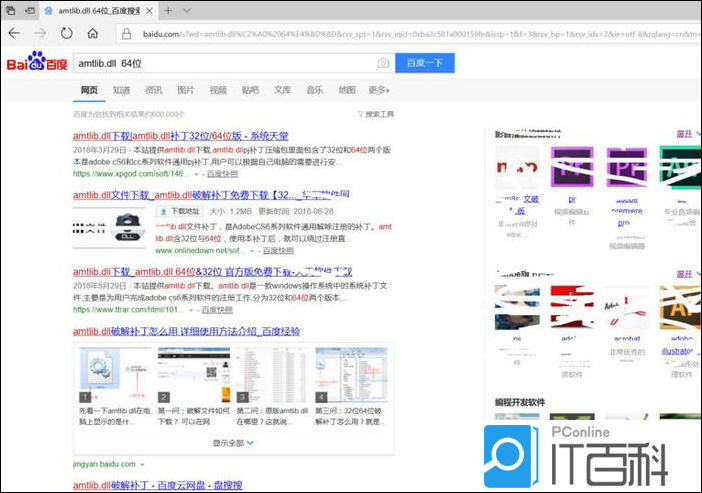Close the amtlib.dll 64位 tab
Viewport: 702px width, 493px height.
point(150,11)
